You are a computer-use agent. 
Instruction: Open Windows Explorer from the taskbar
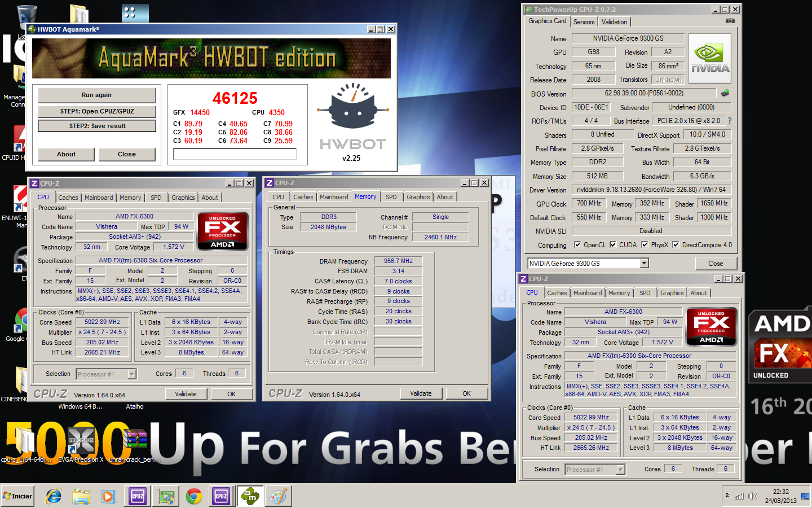(x=81, y=497)
